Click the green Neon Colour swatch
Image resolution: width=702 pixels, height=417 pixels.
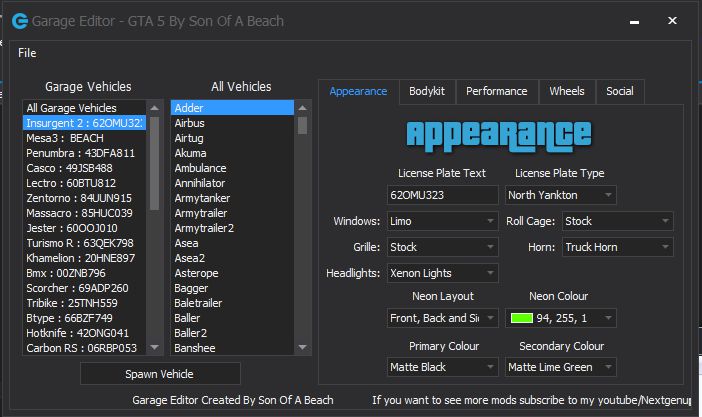click(522, 318)
